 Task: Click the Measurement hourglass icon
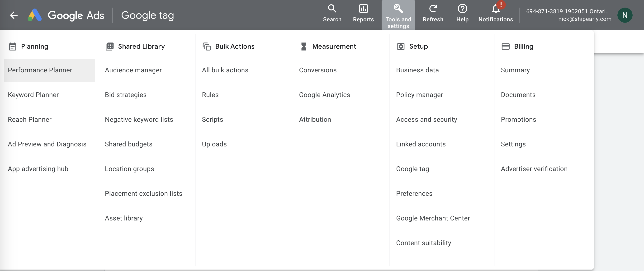pyautogui.click(x=303, y=47)
